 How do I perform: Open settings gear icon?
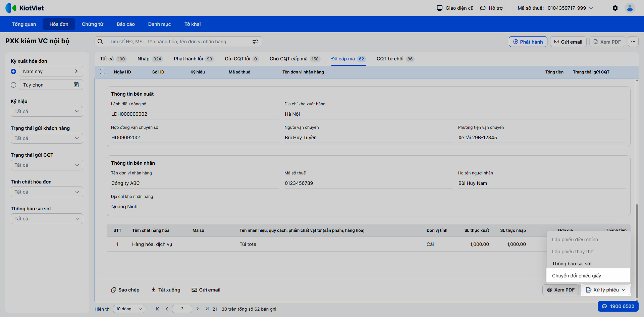point(615,8)
